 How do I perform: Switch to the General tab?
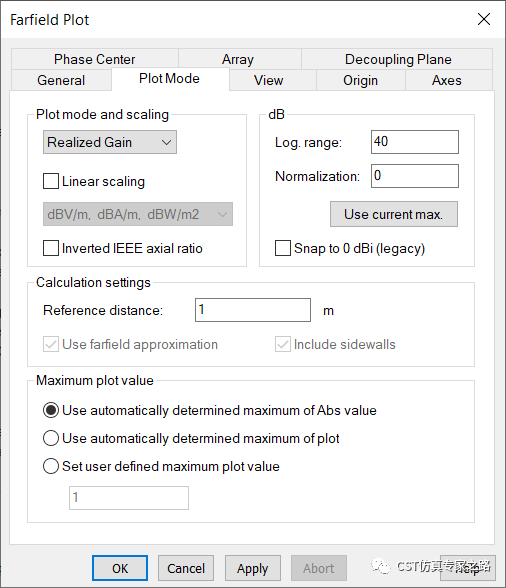coord(61,80)
